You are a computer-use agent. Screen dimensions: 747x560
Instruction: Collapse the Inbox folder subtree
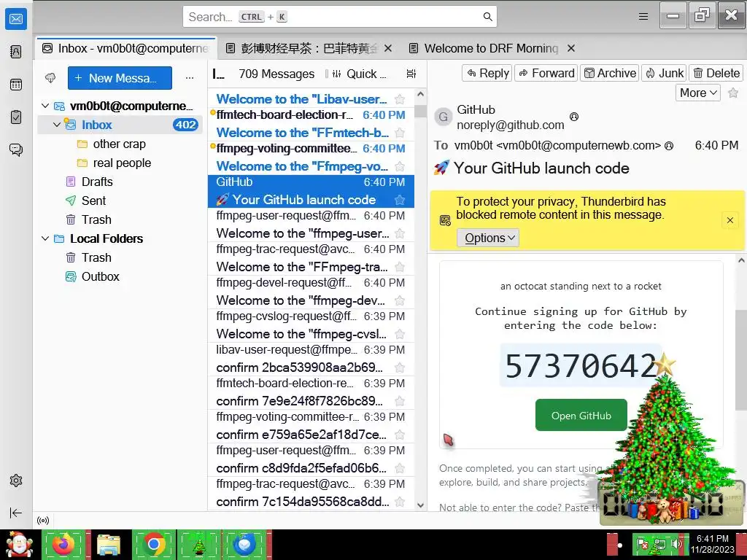(x=57, y=125)
